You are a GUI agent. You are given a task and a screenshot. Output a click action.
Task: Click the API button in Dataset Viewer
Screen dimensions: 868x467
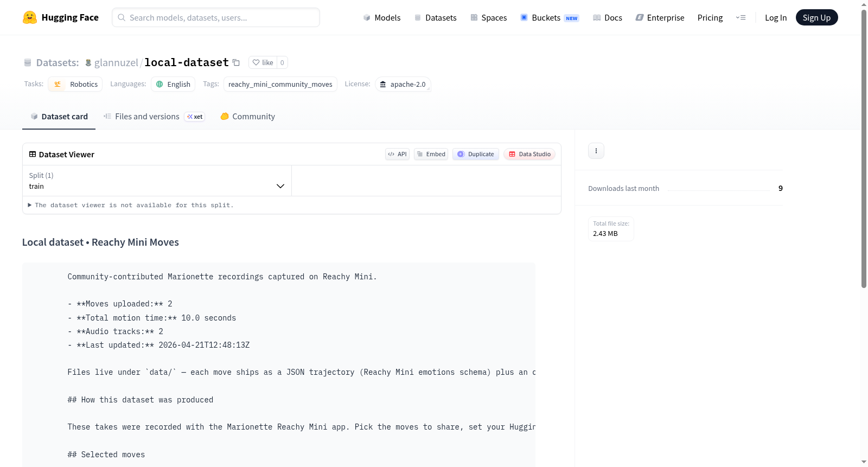coord(397,154)
